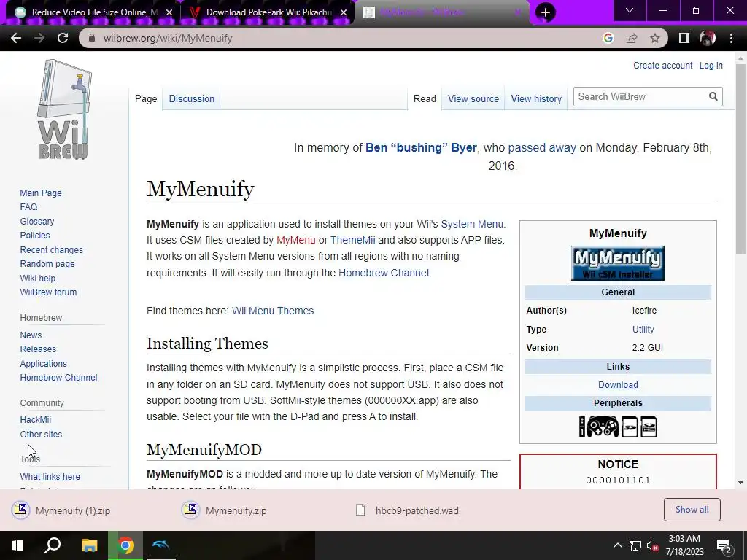Open the Dolphin emulator taskbar icon

pyautogui.click(x=160, y=545)
